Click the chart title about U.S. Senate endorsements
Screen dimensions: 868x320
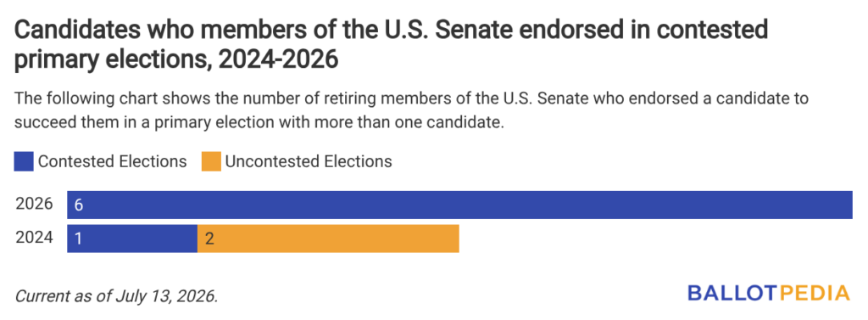(x=391, y=45)
